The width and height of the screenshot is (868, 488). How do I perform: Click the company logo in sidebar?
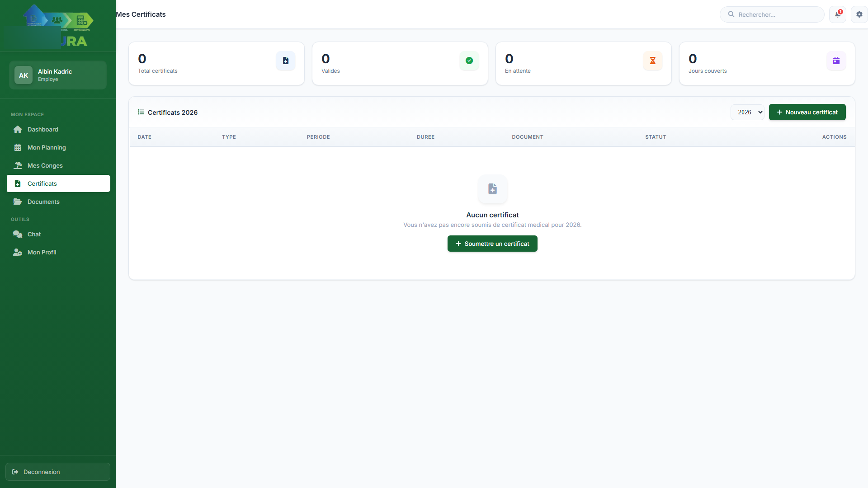(58, 26)
